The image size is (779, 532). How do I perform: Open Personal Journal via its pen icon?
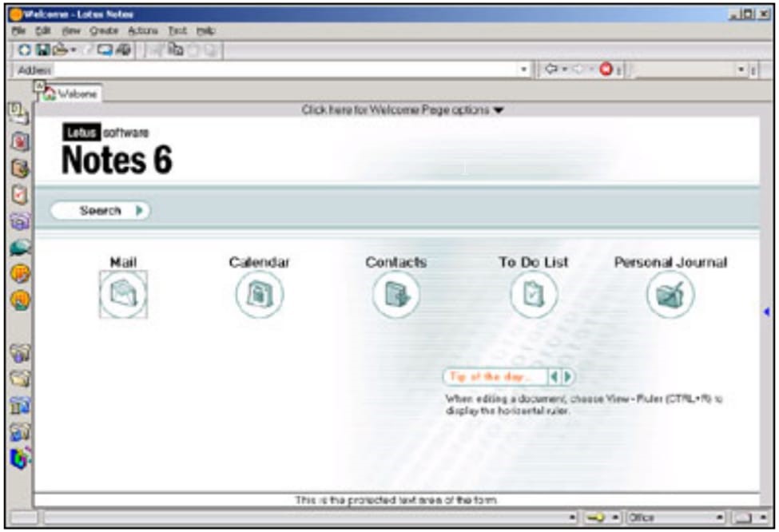(x=670, y=295)
